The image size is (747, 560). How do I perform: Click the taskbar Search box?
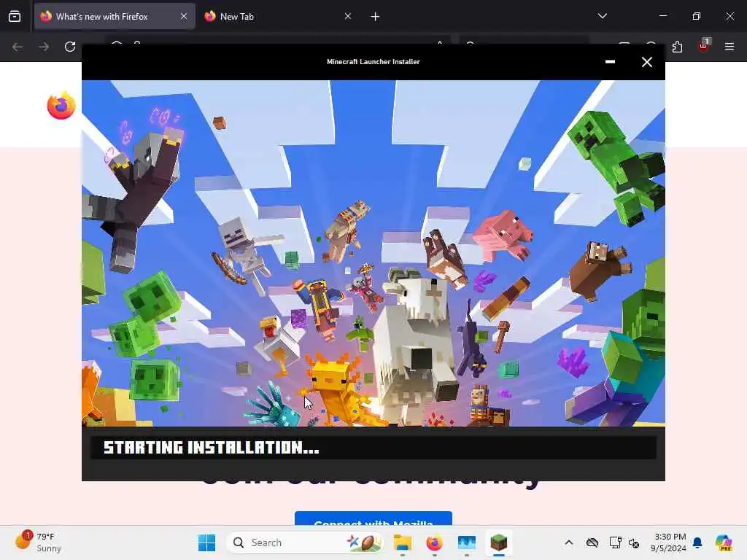(x=305, y=542)
